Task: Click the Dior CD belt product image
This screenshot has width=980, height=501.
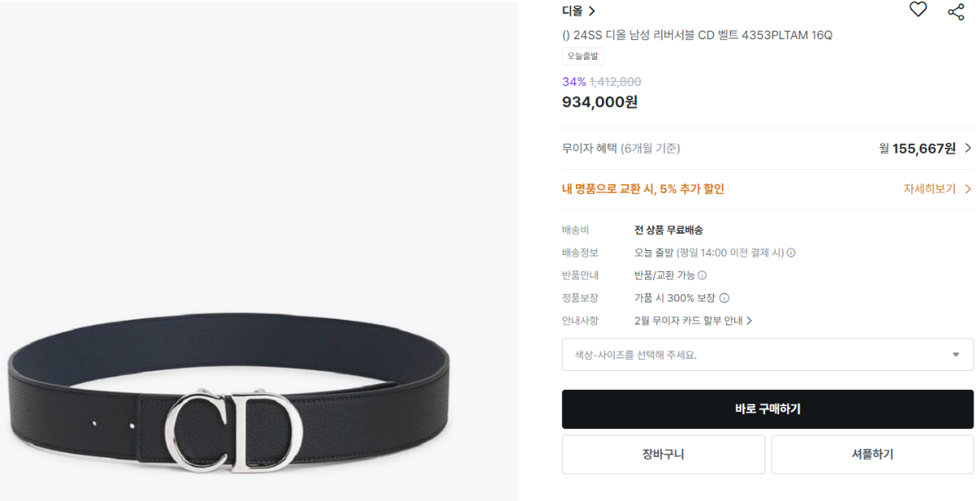Action: click(x=258, y=250)
